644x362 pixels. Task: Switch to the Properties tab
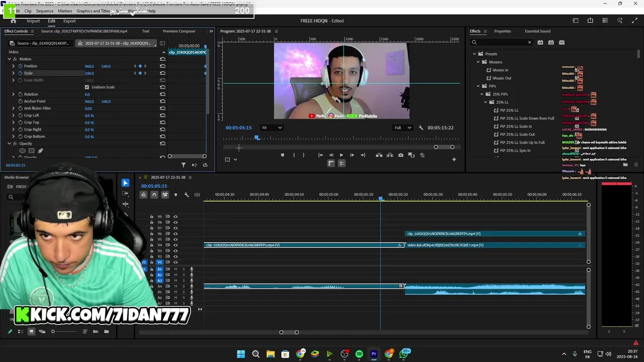pos(502,31)
